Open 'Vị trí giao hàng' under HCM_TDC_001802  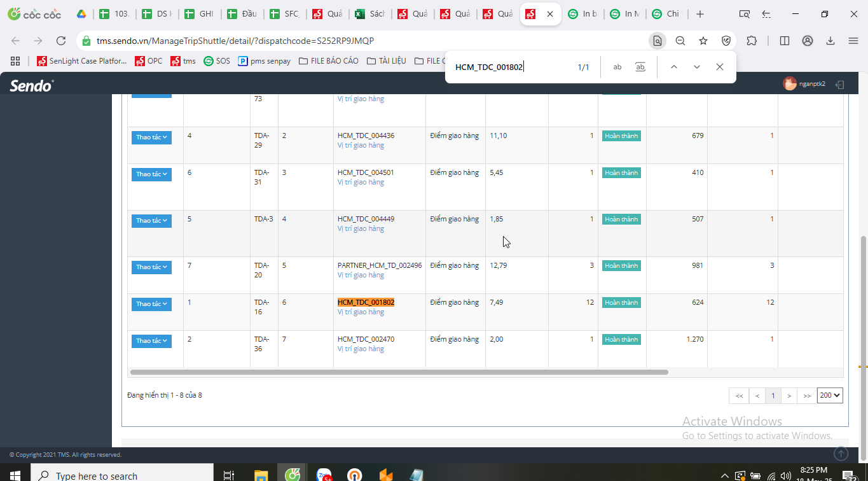pyautogui.click(x=361, y=312)
